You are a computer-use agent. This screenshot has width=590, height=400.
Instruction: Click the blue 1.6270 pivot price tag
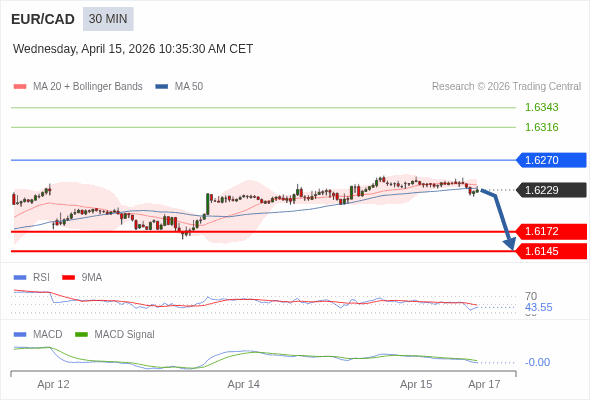[551, 160]
